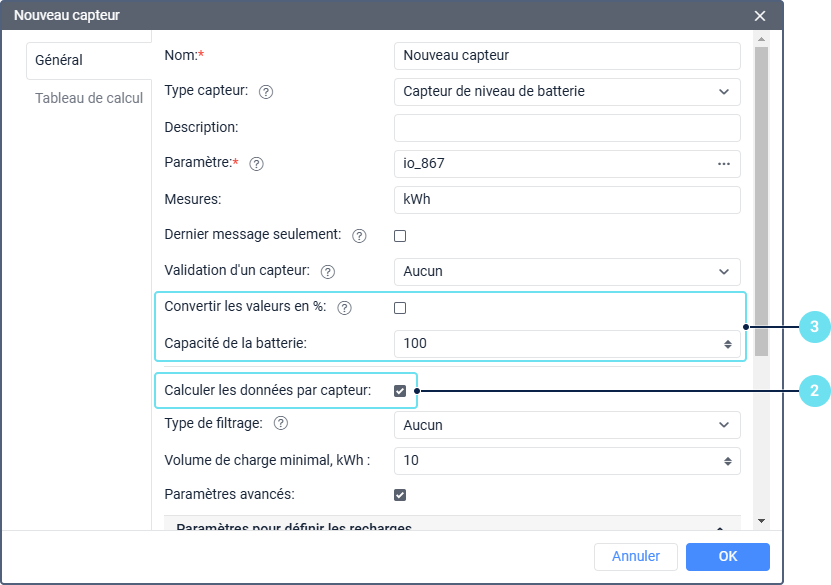
Task: Click help icon for Convertir les valeurs
Action: [x=345, y=308]
